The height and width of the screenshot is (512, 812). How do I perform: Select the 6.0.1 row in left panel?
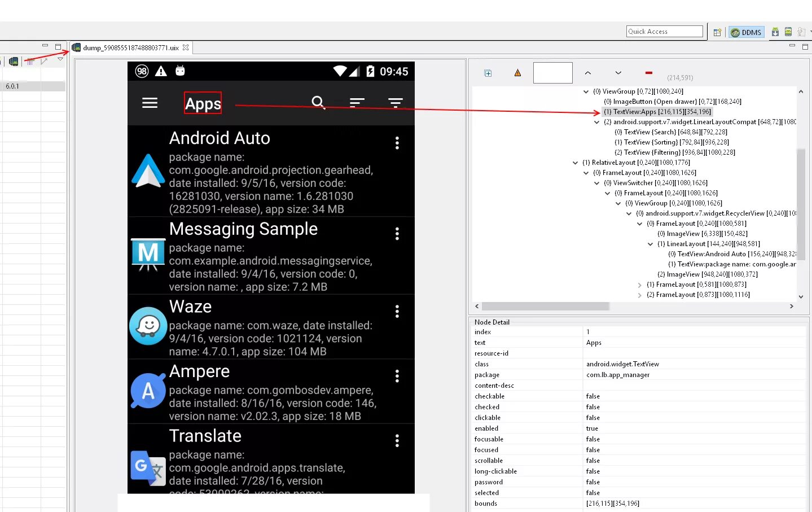pos(33,86)
